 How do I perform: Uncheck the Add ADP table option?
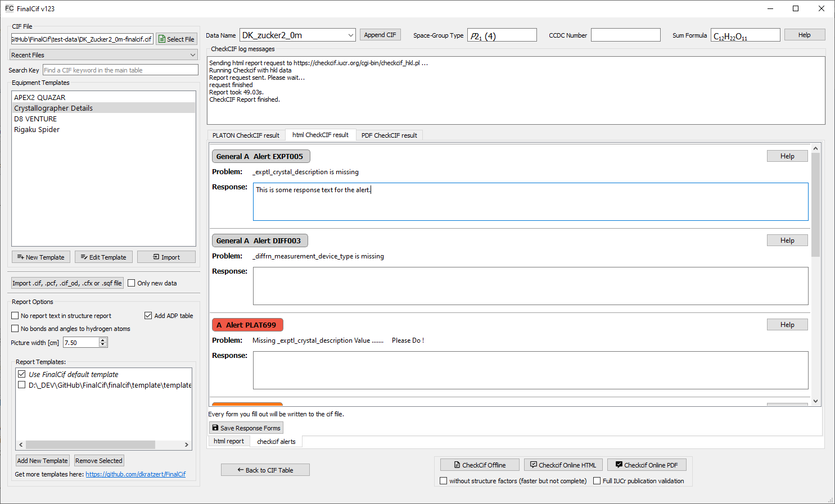[x=148, y=316]
